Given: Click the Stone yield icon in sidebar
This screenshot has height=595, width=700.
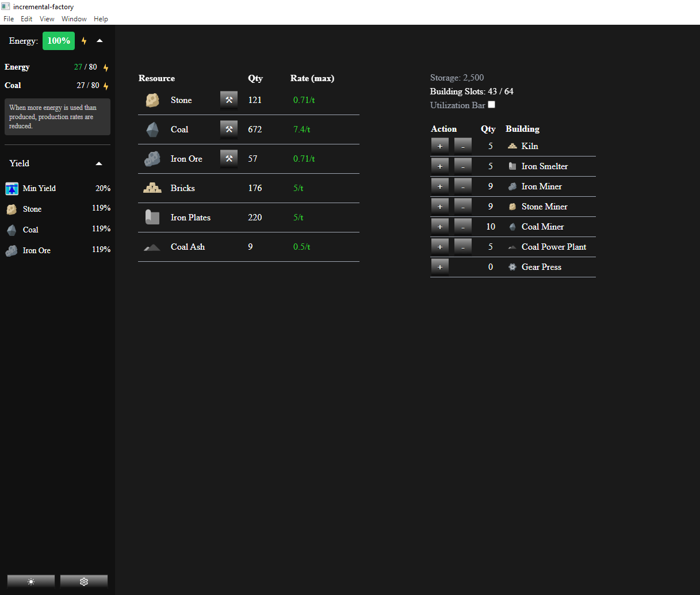Looking at the screenshot, I should pos(12,209).
